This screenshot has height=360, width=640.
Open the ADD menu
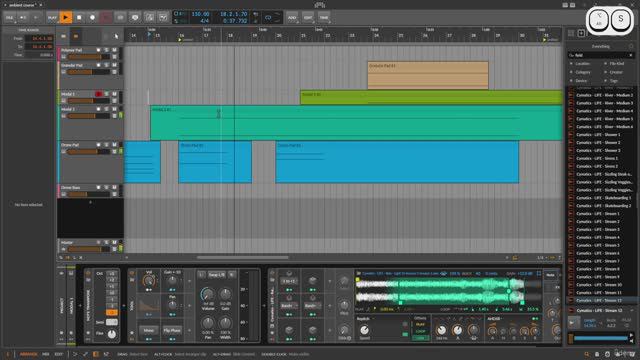292,18
